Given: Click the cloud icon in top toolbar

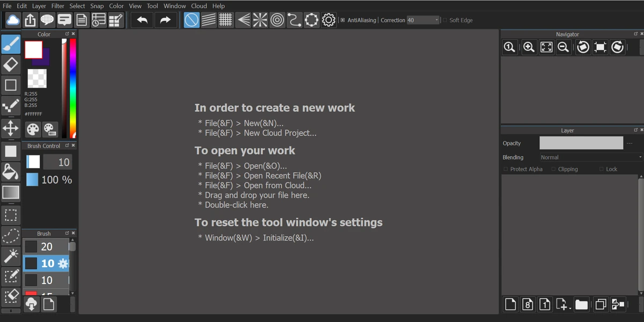Looking at the screenshot, I should [x=13, y=20].
